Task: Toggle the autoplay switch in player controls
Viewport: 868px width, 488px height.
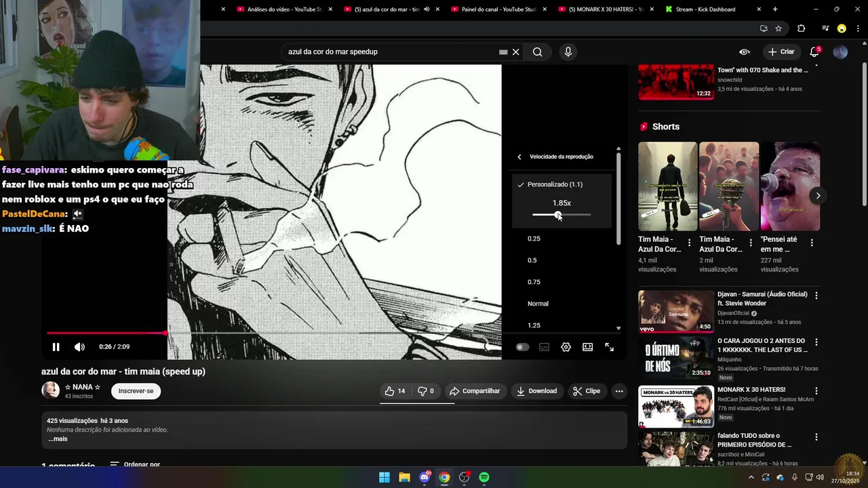Action: [522, 347]
